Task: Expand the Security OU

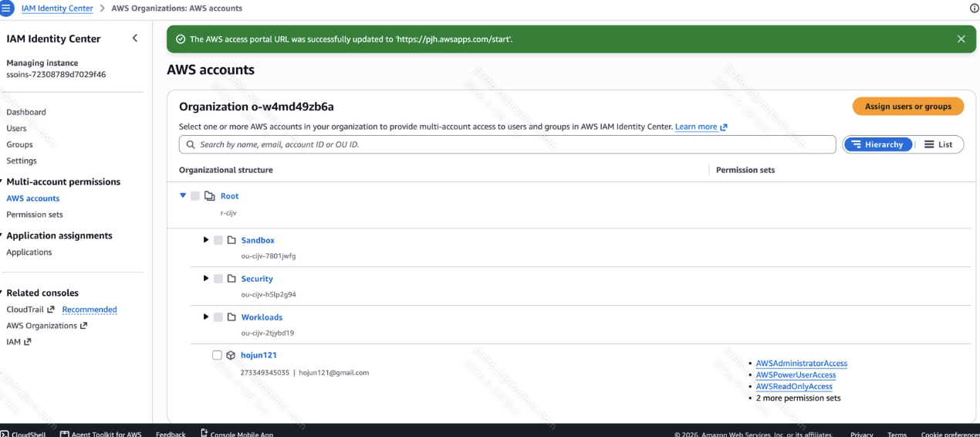Action: [x=206, y=278]
